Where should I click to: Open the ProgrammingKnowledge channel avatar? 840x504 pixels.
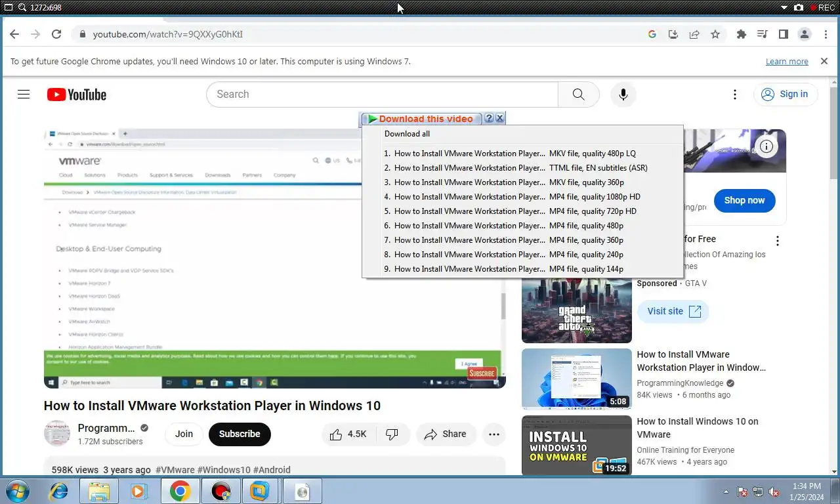click(57, 434)
